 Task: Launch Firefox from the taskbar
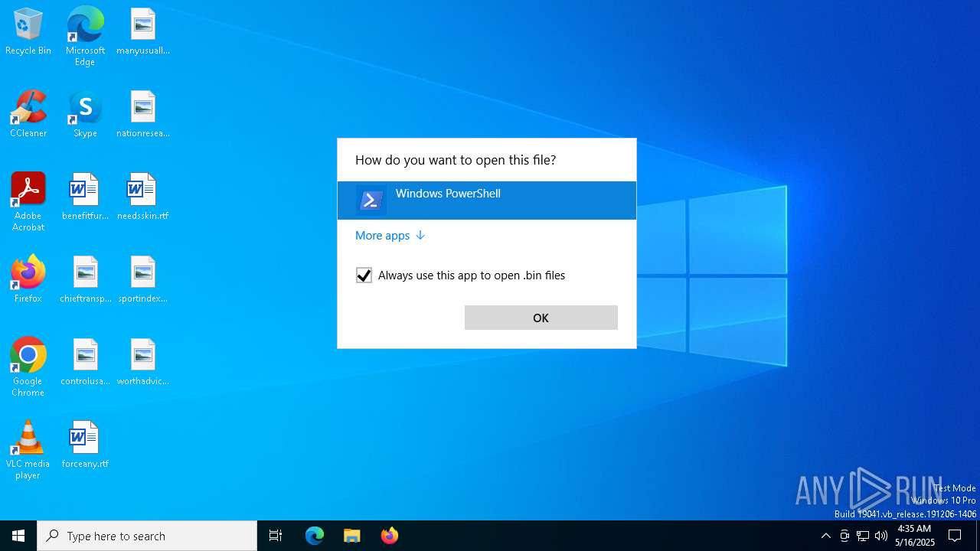[390, 536]
